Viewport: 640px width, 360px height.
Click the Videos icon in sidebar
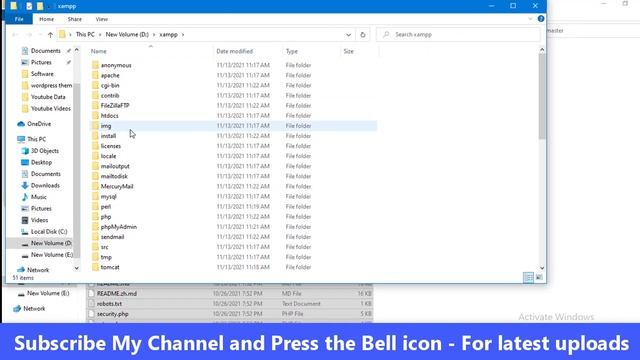(25, 220)
